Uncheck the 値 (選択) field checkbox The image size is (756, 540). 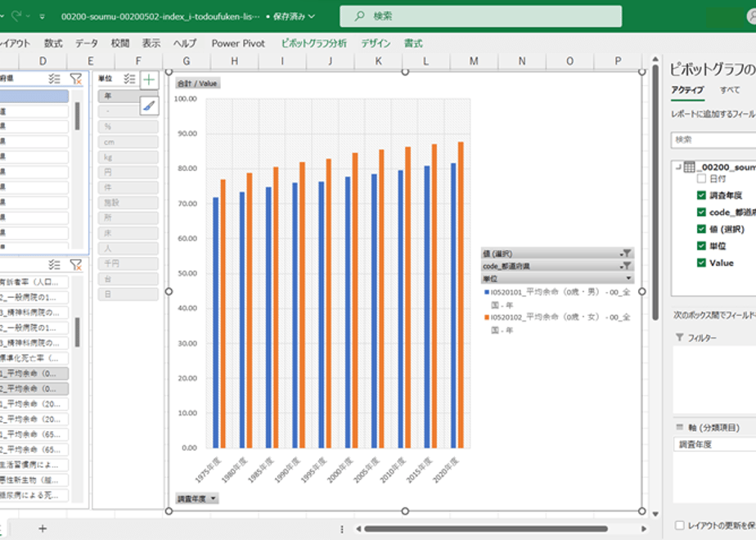tap(701, 229)
